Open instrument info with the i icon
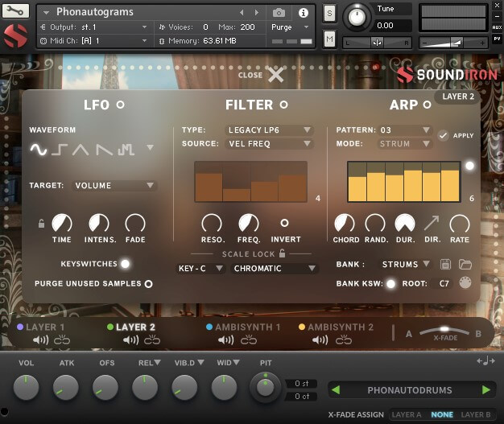Screen dimensions: 504x424 pyautogui.click(x=303, y=13)
